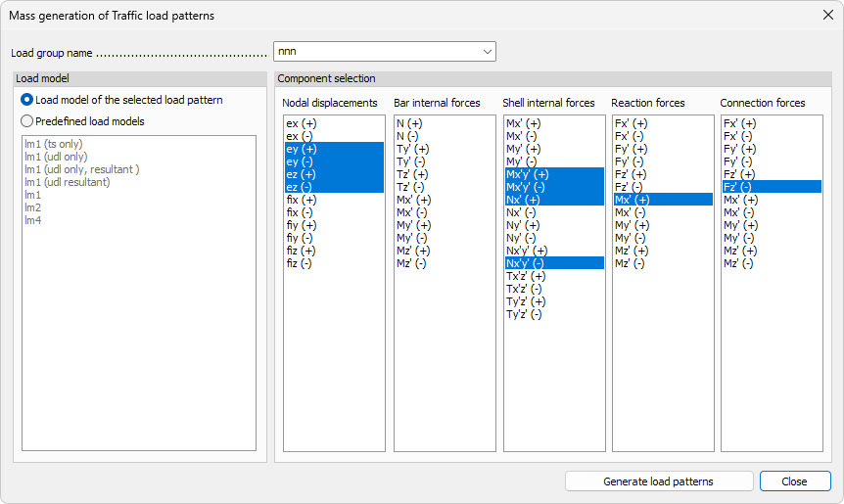Deselect 'Nx'y' (-)' in Shell internal forces

pos(526,263)
